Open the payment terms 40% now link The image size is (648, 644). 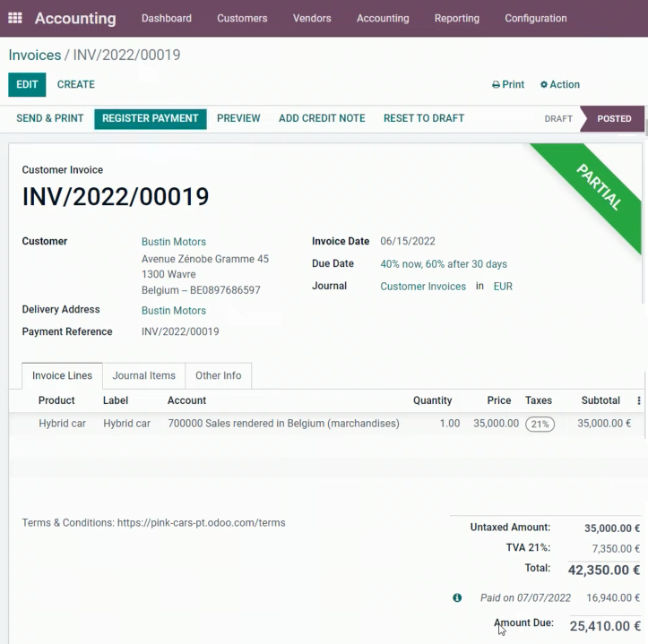coord(444,264)
